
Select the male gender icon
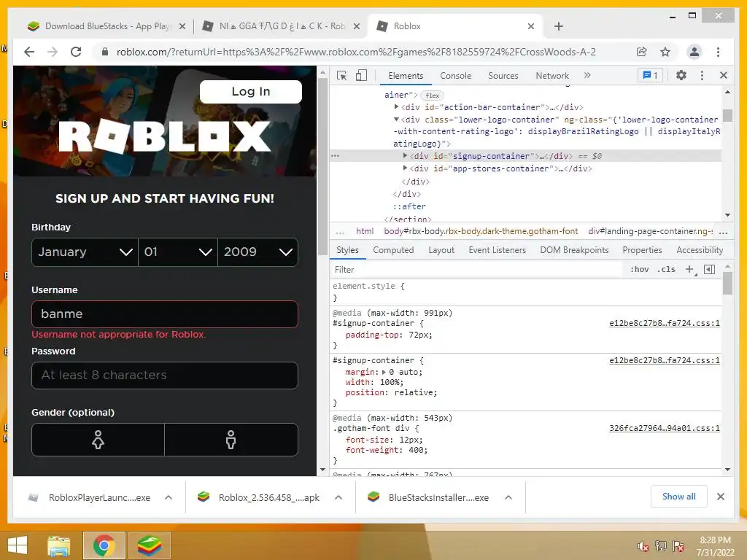click(231, 440)
